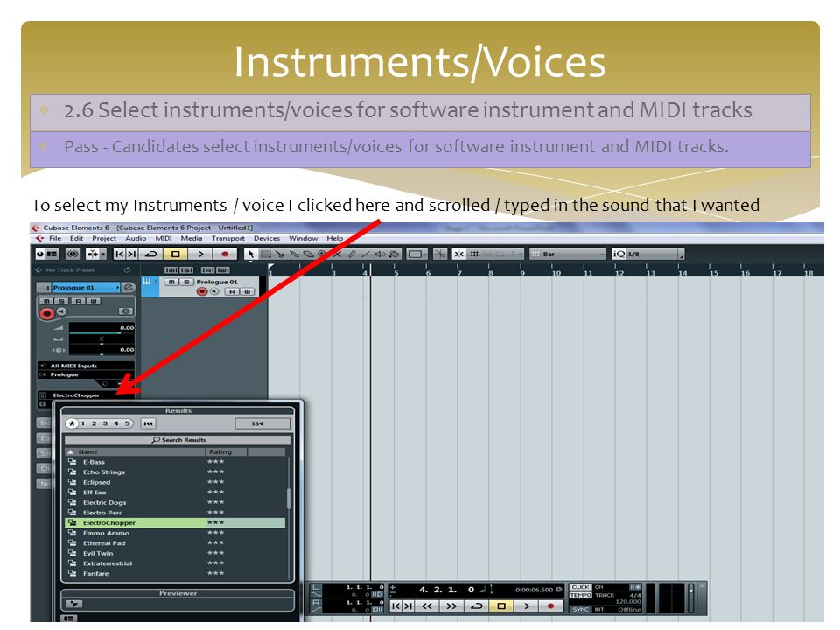
Task: Select Echo Strings preset in results list
Action: tap(175, 472)
